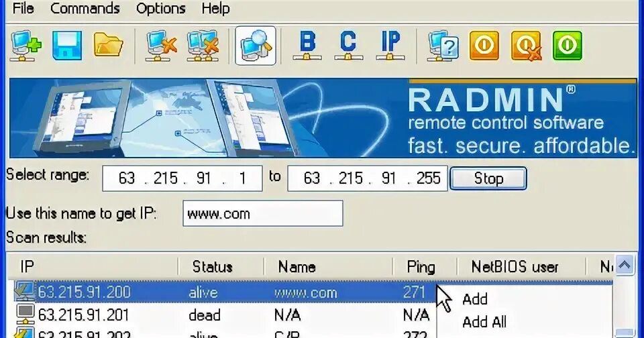Stop the scan with Stop button
The height and width of the screenshot is (338, 644).
point(488,178)
